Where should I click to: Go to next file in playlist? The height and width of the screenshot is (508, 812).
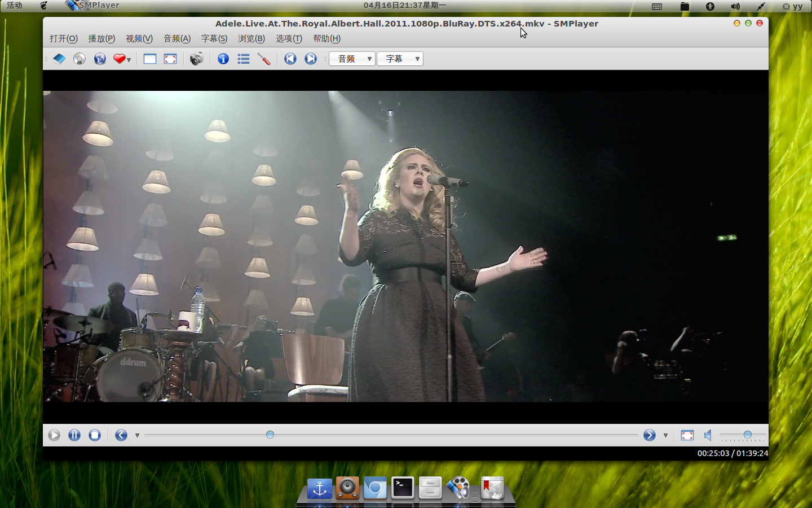coord(311,59)
